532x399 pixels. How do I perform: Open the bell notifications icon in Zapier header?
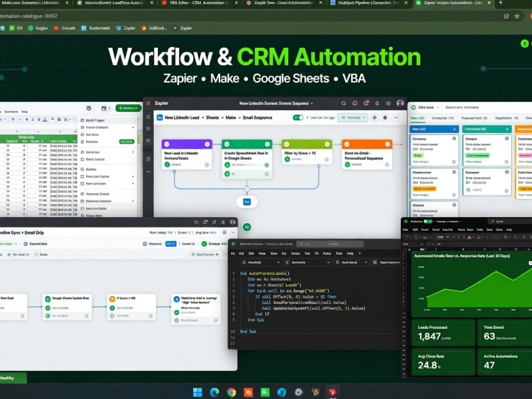point(377,103)
